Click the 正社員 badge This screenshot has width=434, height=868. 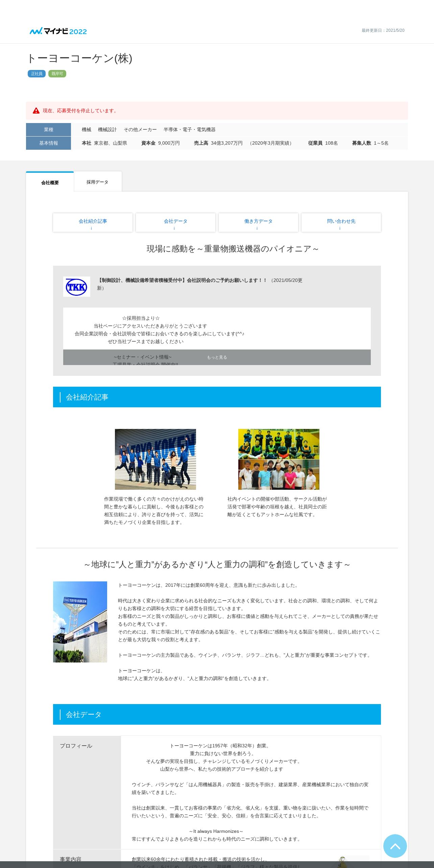click(x=37, y=74)
